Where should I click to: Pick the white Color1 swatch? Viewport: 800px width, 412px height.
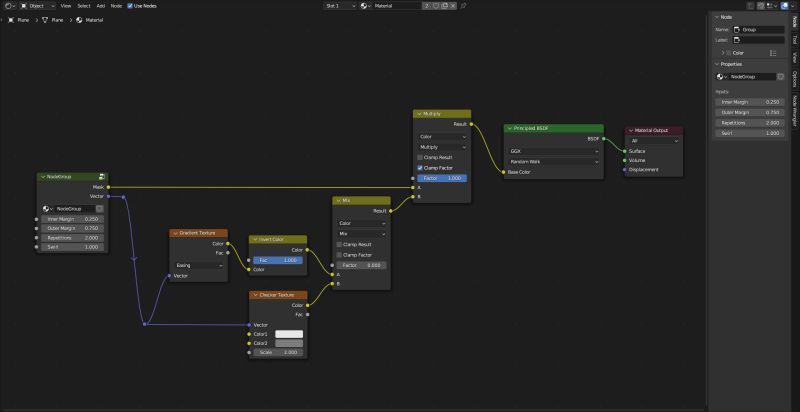click(x=289, y=334)
